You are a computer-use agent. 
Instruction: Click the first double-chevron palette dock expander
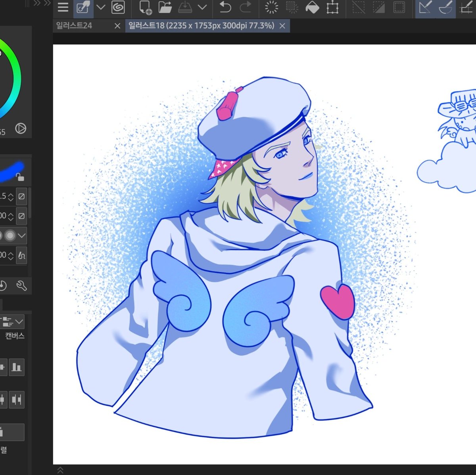point(37,3)
